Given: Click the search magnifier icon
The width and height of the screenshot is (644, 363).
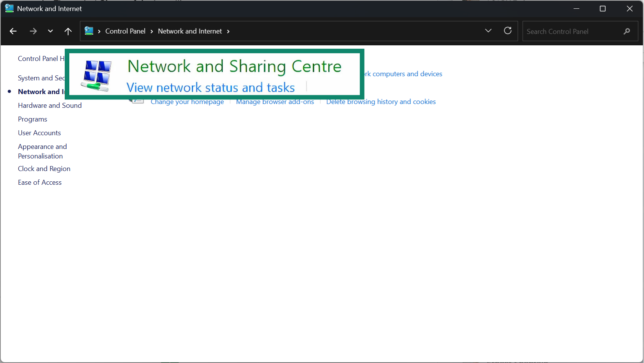Looking at the screenshot, I should coord(626,32).
